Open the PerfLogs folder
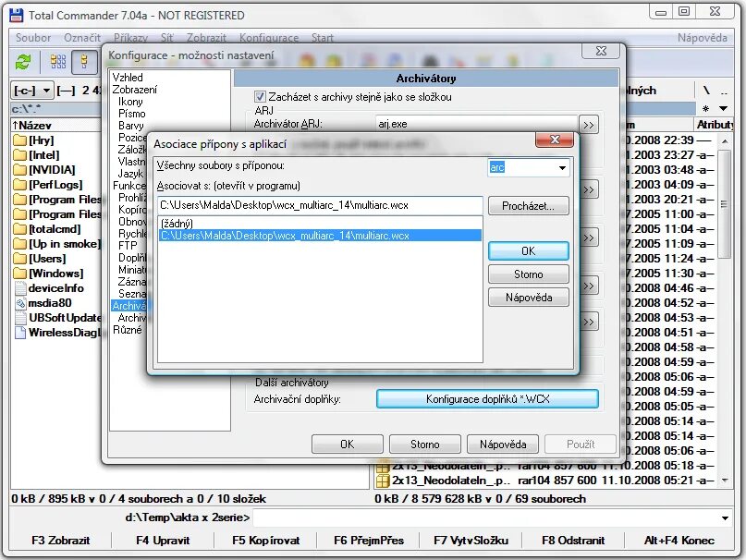 pos(55,185)
